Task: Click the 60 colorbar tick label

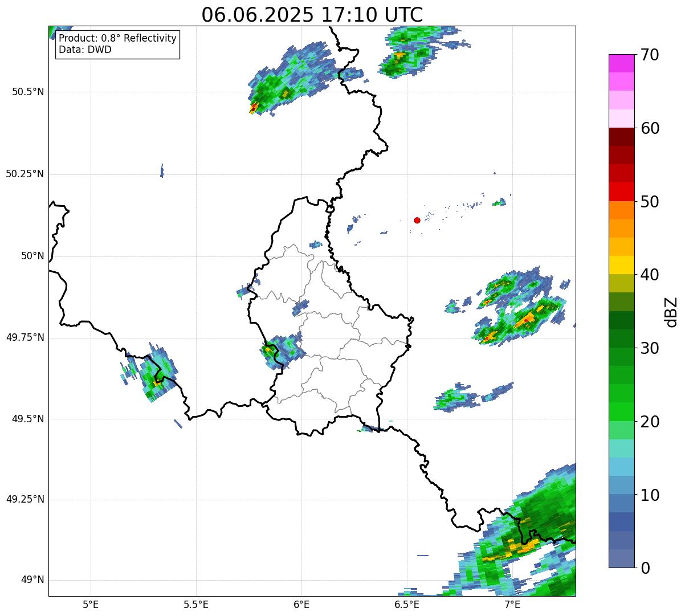Action: tap(650, 128)
